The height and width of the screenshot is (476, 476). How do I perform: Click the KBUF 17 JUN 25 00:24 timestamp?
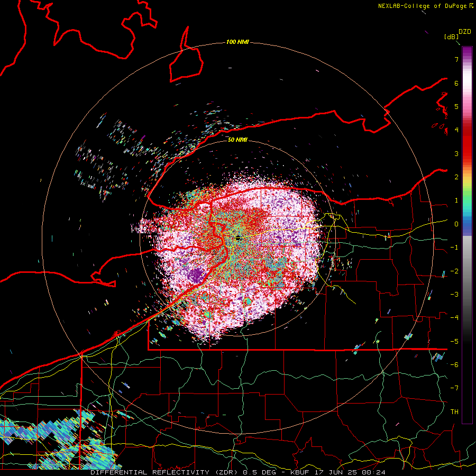338,472
